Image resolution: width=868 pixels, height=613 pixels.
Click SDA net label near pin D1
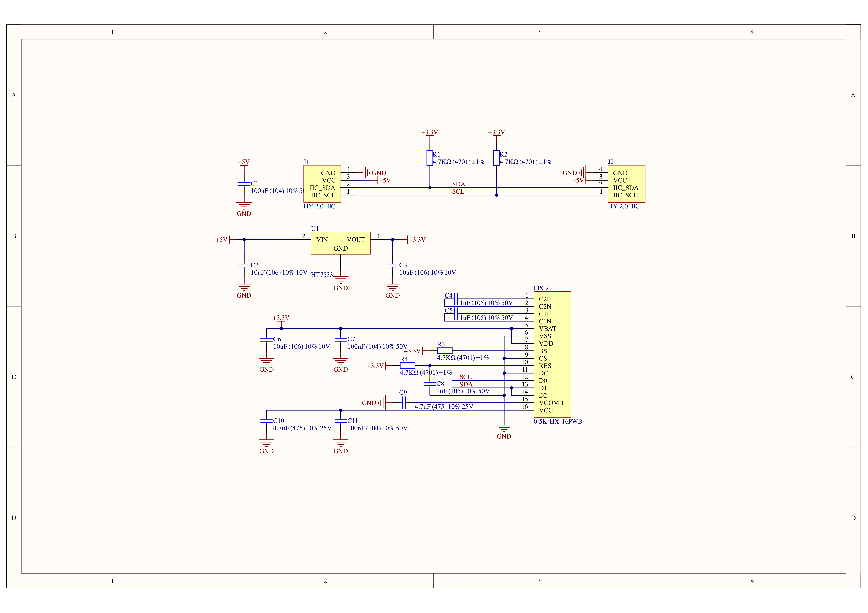click(466, 384)
